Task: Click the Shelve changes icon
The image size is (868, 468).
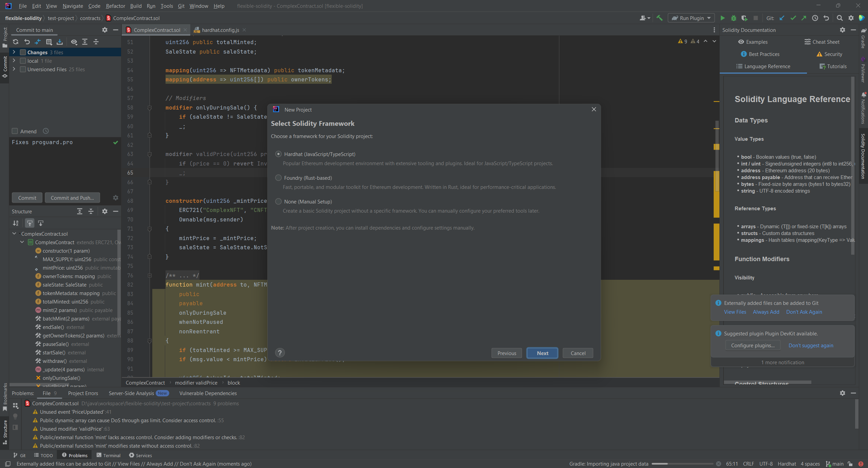Action: [x=60, y=42]
